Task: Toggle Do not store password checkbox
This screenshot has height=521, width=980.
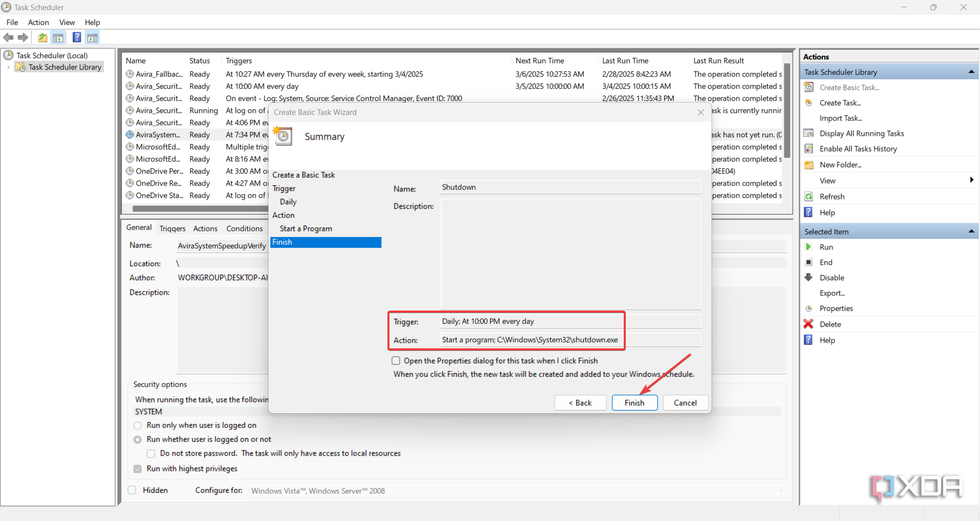Action: (151, 454)
